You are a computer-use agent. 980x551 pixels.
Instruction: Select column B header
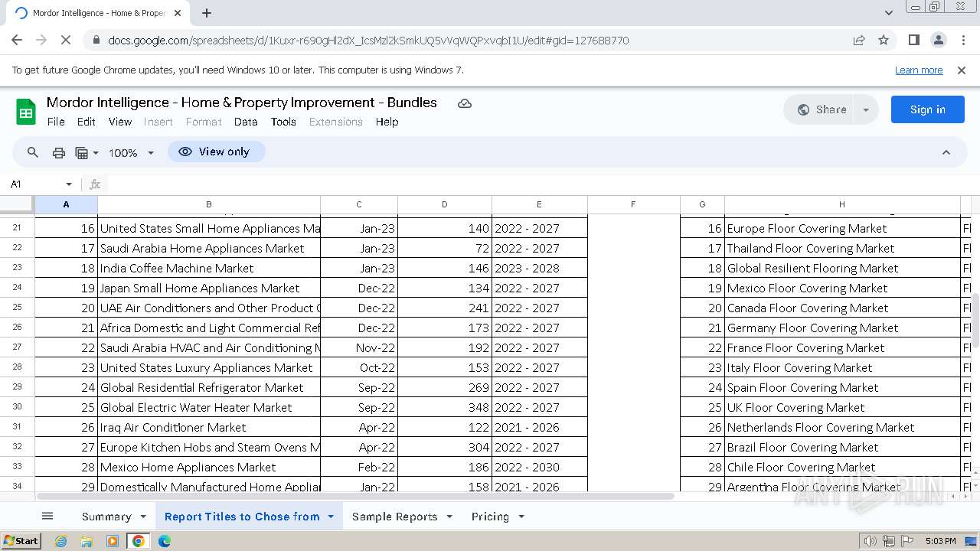click(x=209, y=204)
